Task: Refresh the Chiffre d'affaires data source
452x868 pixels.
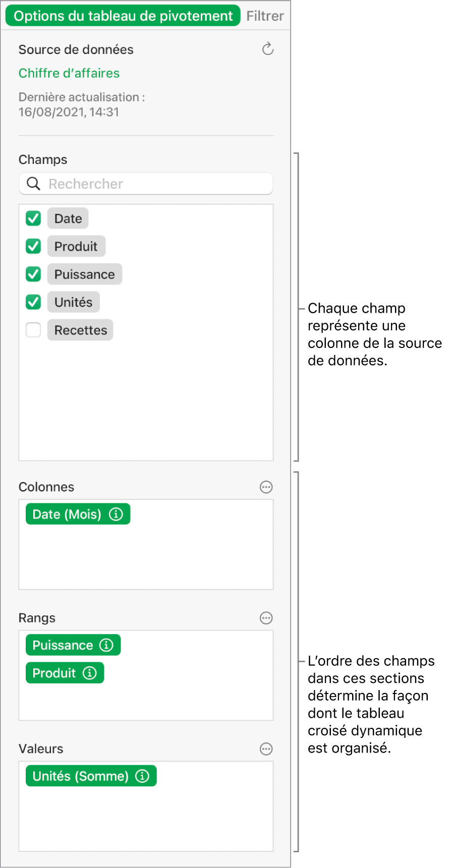Action: coord(267,49)
